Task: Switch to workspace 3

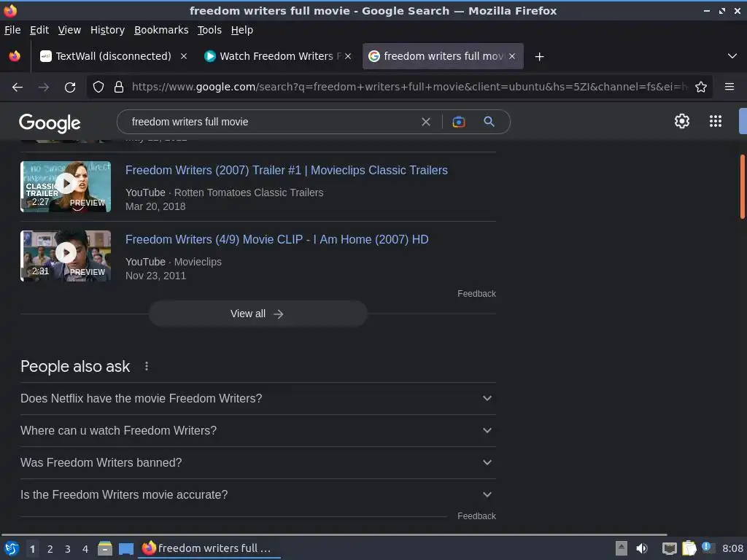Action: pos(68,549)
